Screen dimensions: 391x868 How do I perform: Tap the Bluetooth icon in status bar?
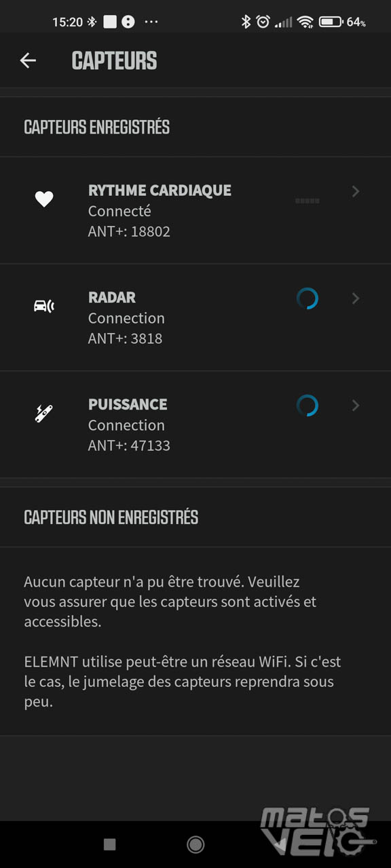tap(246, 22)
